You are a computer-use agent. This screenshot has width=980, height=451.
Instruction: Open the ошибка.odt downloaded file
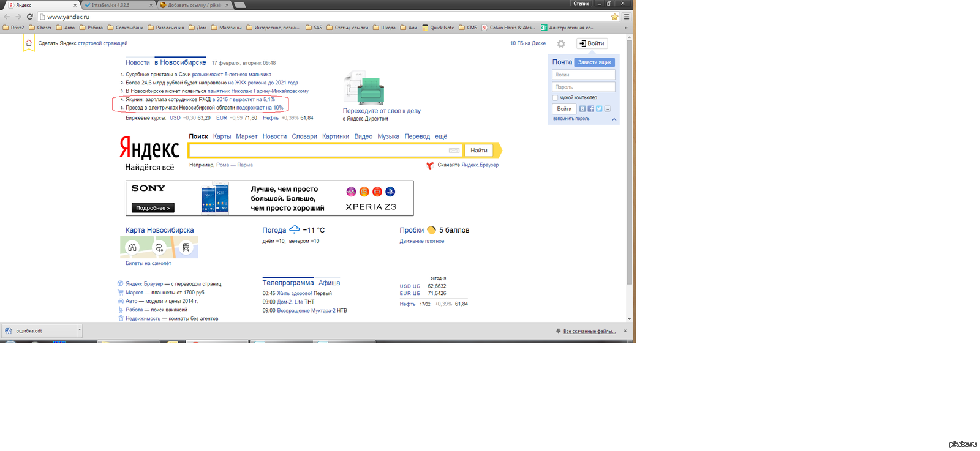[38, 330]
